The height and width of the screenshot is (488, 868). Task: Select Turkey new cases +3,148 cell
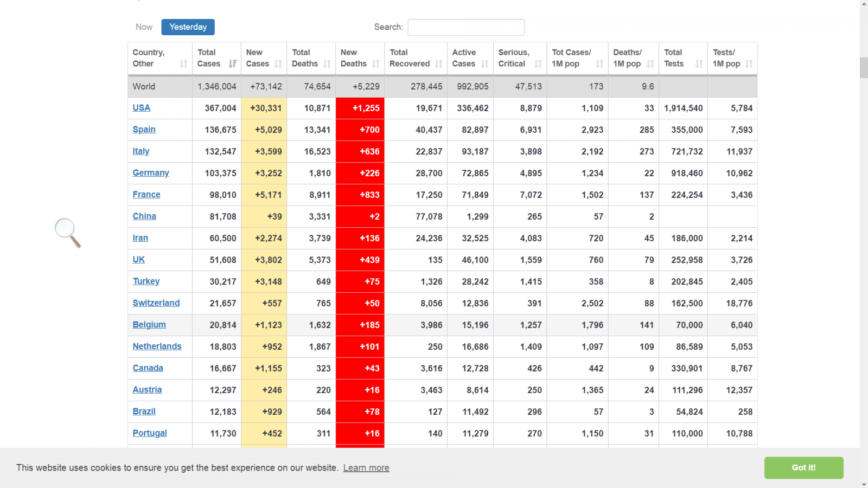[264, 282]
